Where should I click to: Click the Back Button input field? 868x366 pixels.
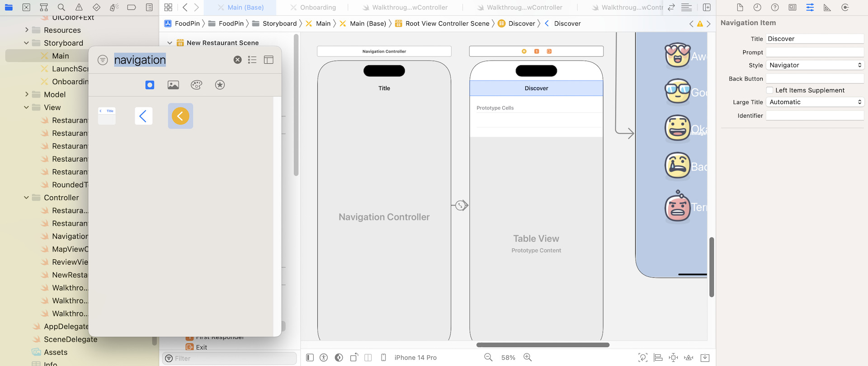point(815,79)
